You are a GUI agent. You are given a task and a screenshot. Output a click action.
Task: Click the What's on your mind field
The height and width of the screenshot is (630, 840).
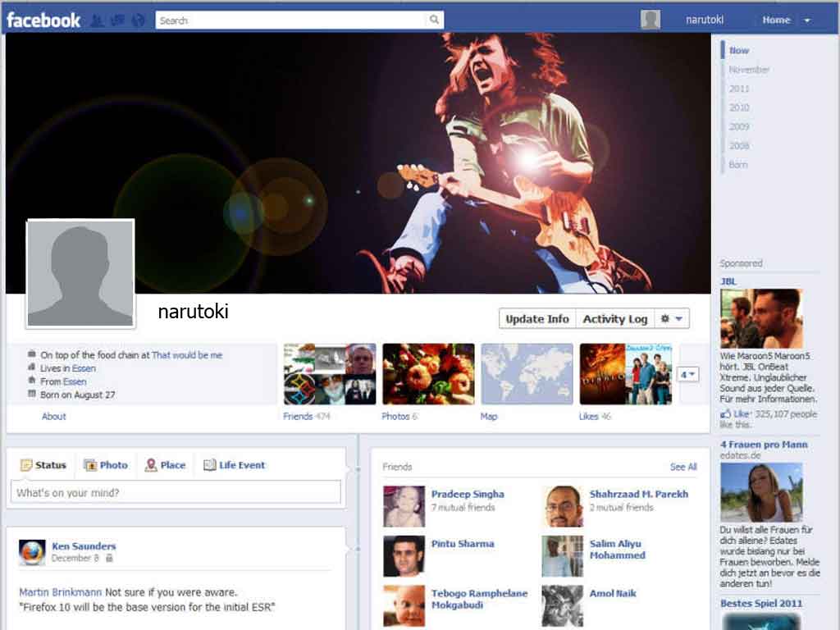[x=176, y=493]
